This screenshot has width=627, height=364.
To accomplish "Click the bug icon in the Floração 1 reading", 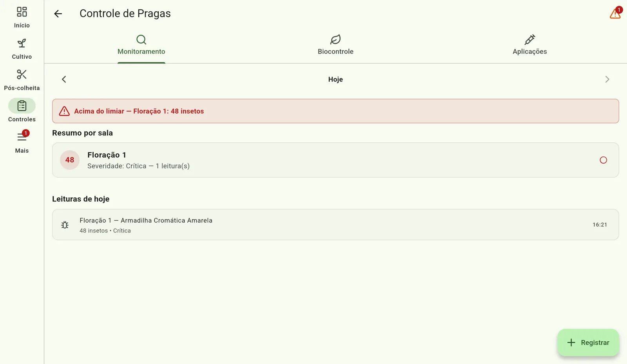I will pyautogui.click(x=65, y=225).
